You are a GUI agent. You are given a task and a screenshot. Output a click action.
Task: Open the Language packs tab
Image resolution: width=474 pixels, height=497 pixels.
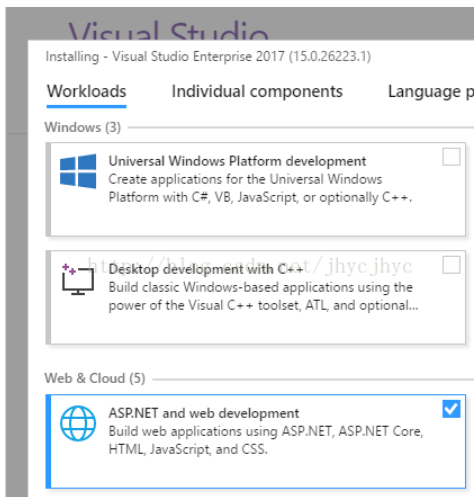pos(431,91)
